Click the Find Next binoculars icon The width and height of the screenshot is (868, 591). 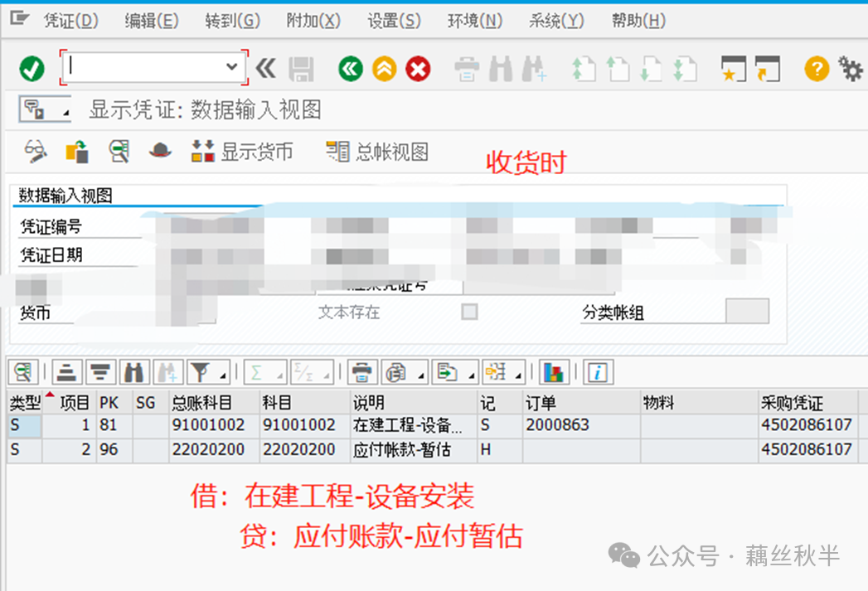pyautogui.click(x=534, y=69)
